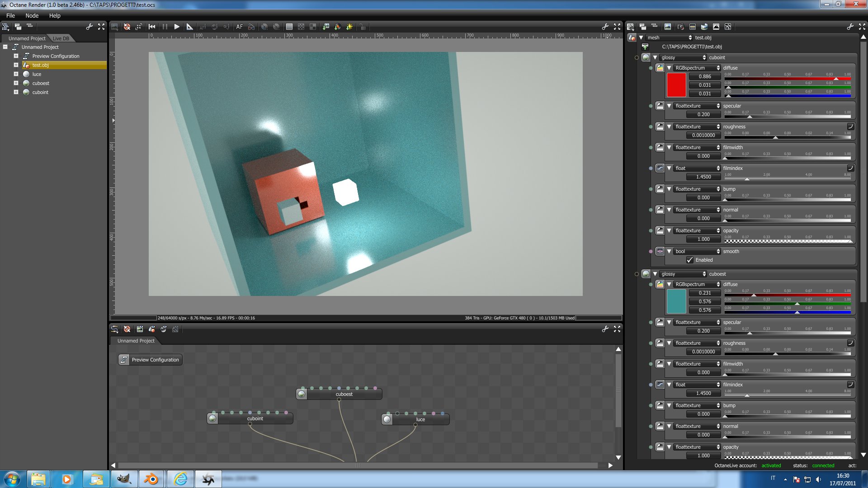
Task: Open the cuboint glossy material type dropdown
Action: 683,57
